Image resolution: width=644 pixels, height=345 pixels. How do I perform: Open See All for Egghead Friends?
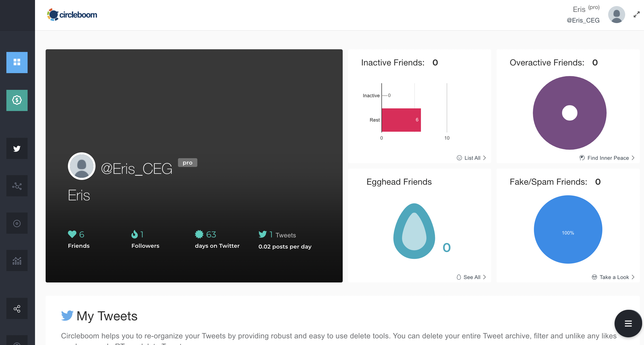tap(472, 277)
